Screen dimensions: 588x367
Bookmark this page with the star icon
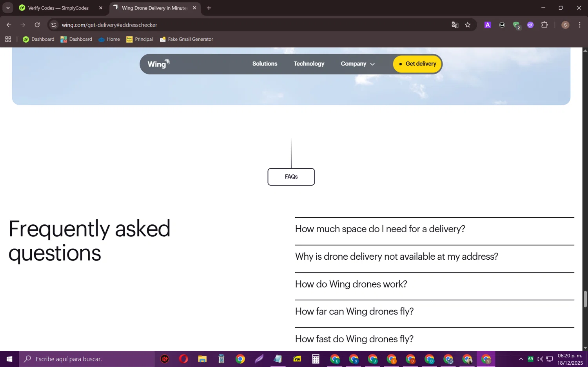[468, 25]
